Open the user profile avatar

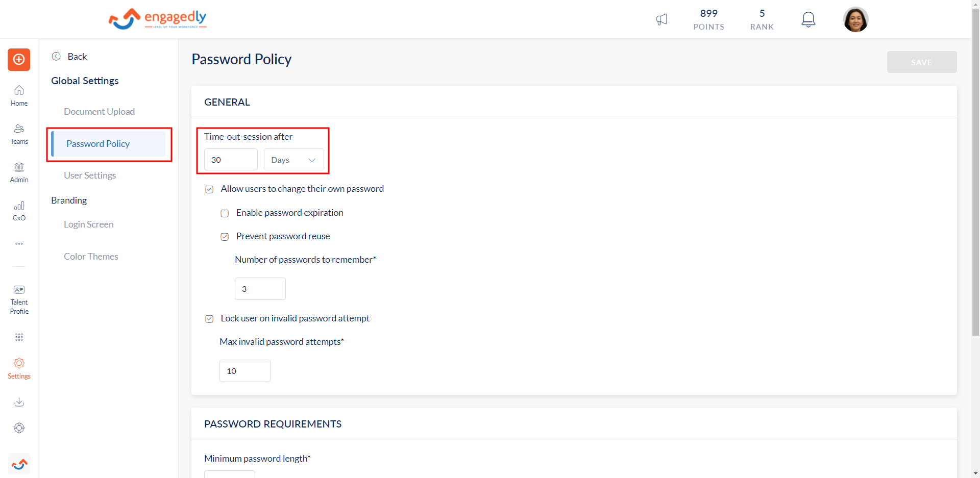(856, 19)
